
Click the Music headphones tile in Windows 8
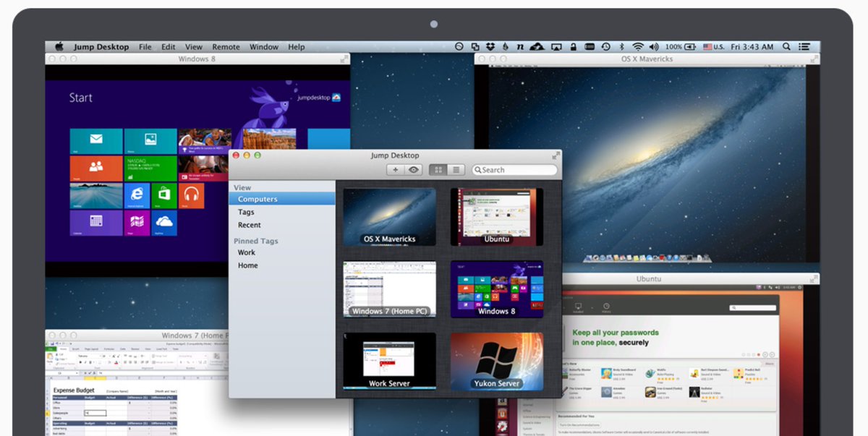(191, 195)
